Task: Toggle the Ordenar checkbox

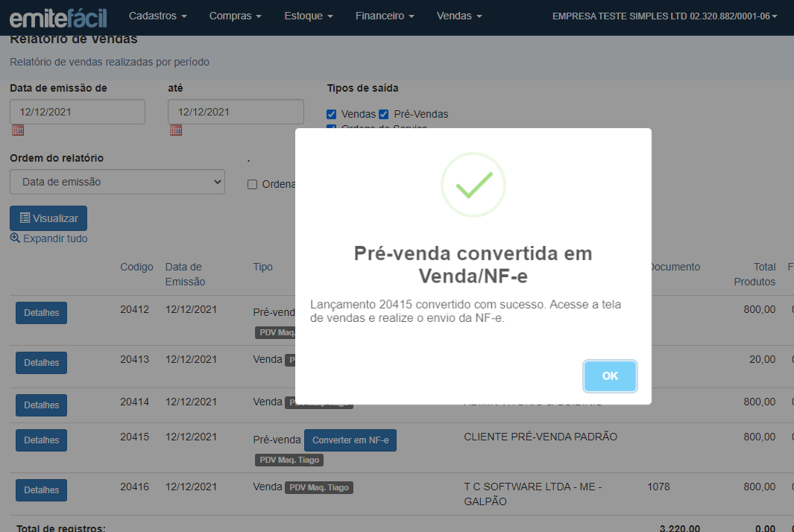Action: (x=252, y=184)
